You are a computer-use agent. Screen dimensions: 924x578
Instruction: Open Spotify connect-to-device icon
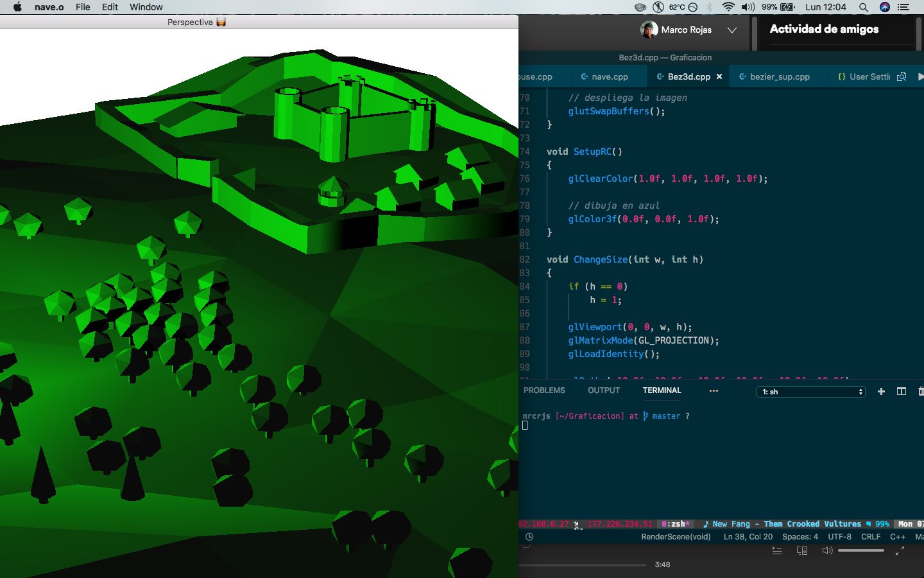pos(802,550)
